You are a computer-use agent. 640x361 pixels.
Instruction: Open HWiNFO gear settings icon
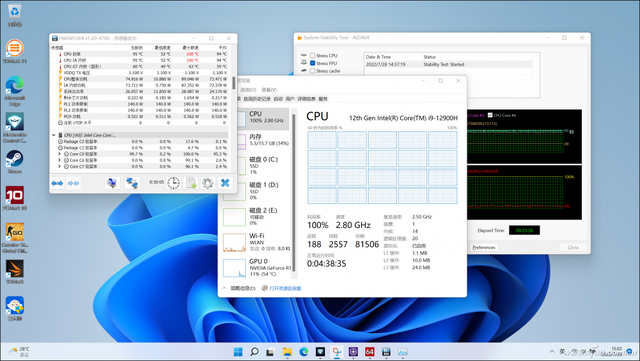point(208,183)
